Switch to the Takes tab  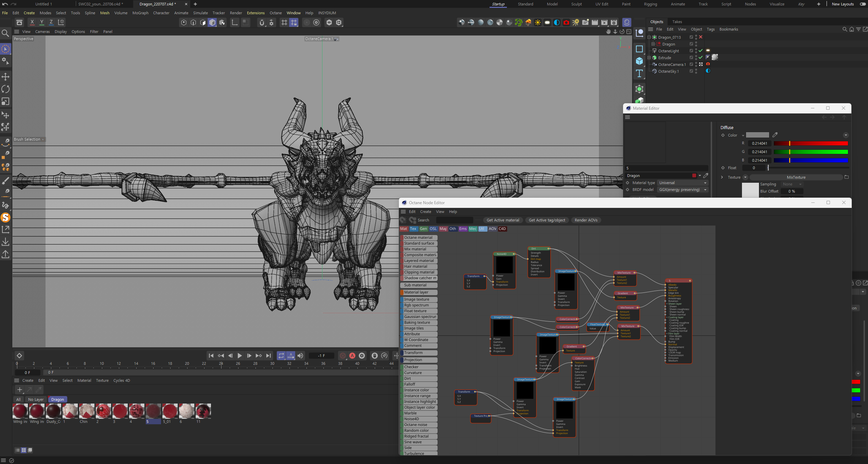[x=677, y=22]
